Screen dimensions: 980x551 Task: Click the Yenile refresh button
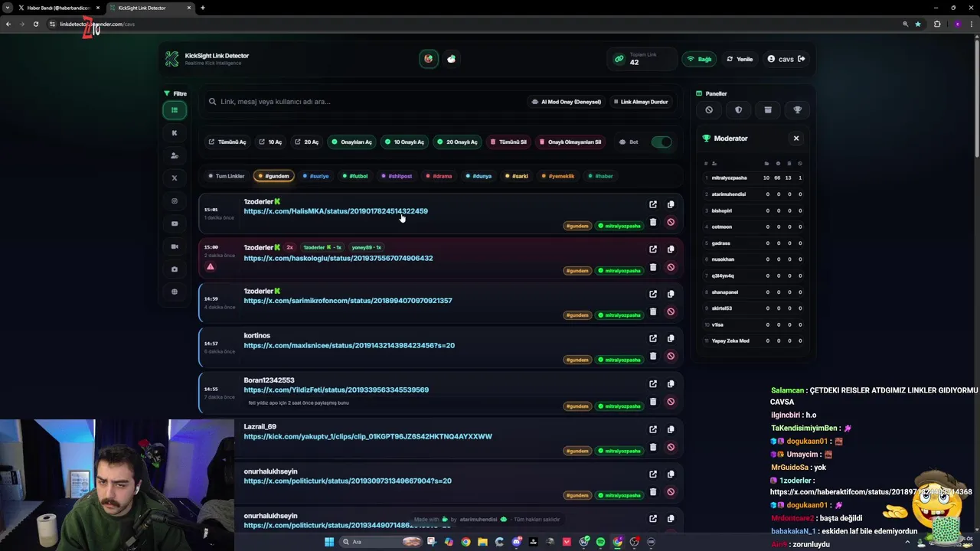click(740, 59)
